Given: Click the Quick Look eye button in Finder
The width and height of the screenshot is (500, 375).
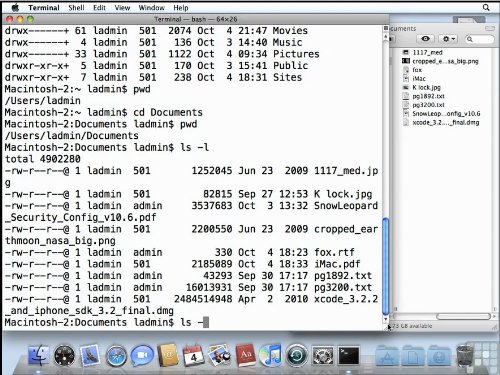Looking at the screenshot, I should [425, 39].
